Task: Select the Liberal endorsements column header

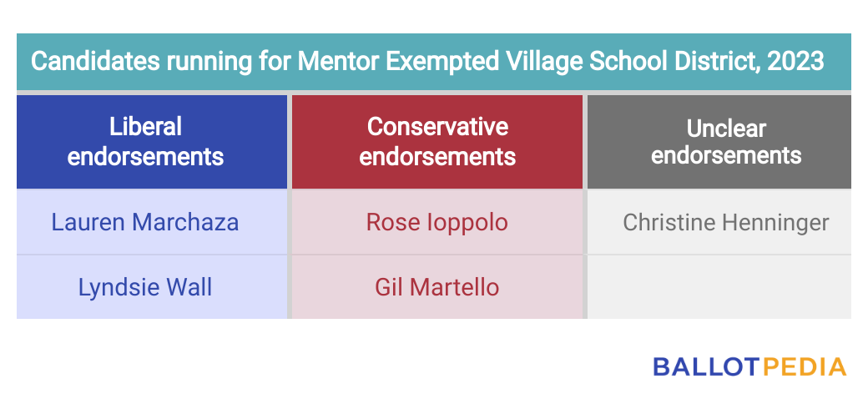Action: pos(146,141)
